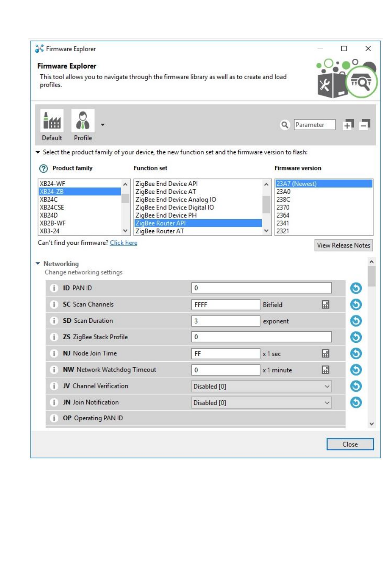Screen dimensions: 383x588
Task: Show info for ID PAN ID
Action: tap(54, 288)
